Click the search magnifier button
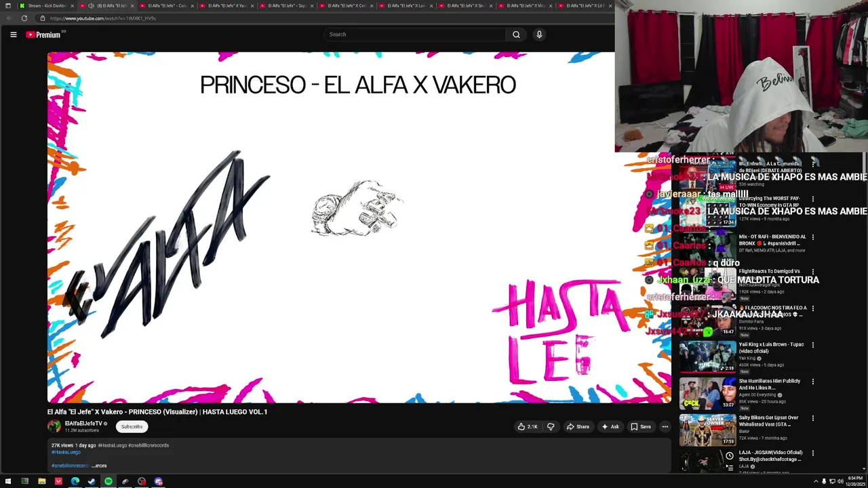 click(516, 35)
